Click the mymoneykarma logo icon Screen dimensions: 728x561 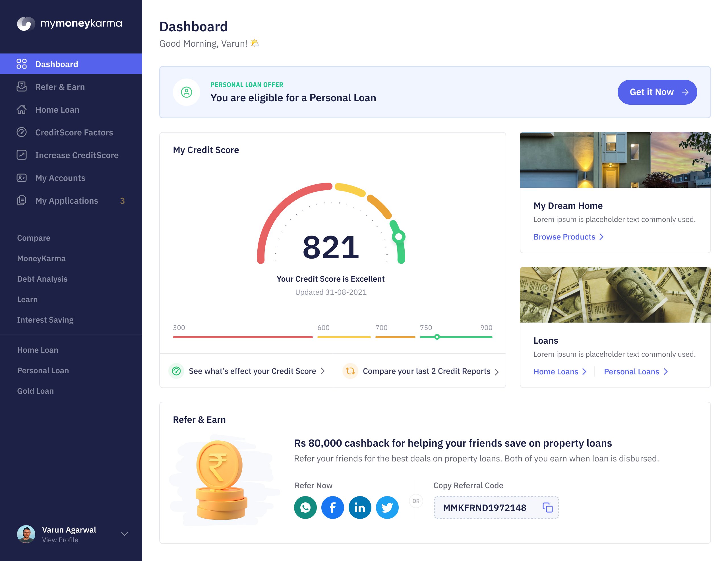pyautogui.click(x=26, y=24)
